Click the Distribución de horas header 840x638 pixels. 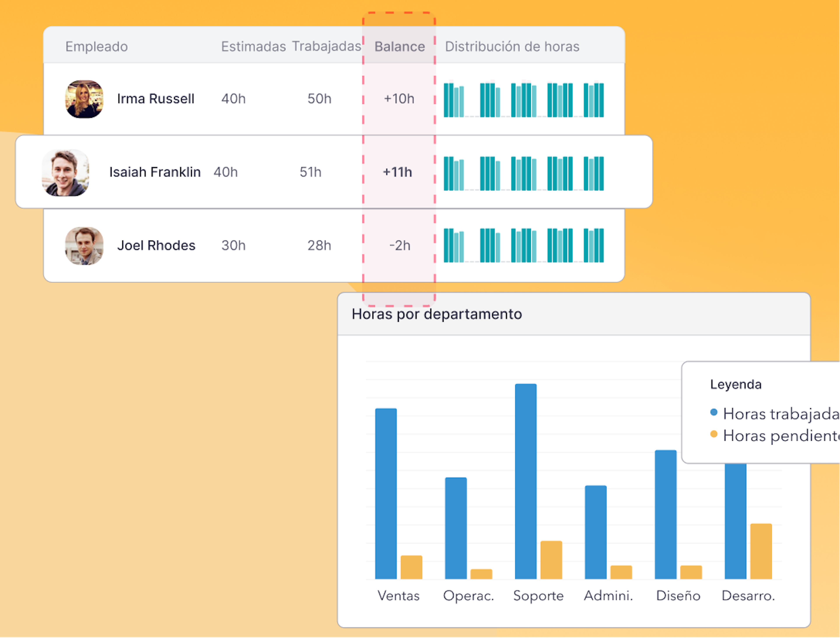[512, 46]
